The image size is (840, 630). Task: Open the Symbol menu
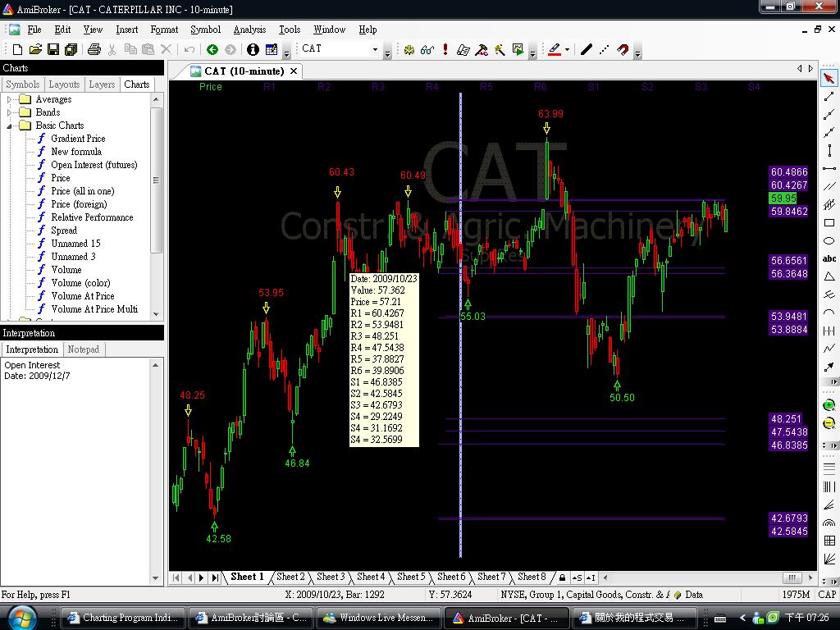click(x=205, y=30)
